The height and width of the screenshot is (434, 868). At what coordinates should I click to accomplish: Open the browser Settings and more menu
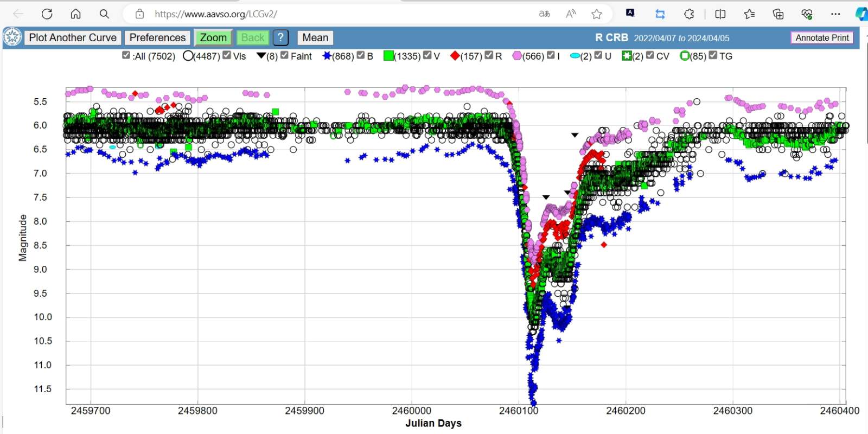tap(835, 14)
